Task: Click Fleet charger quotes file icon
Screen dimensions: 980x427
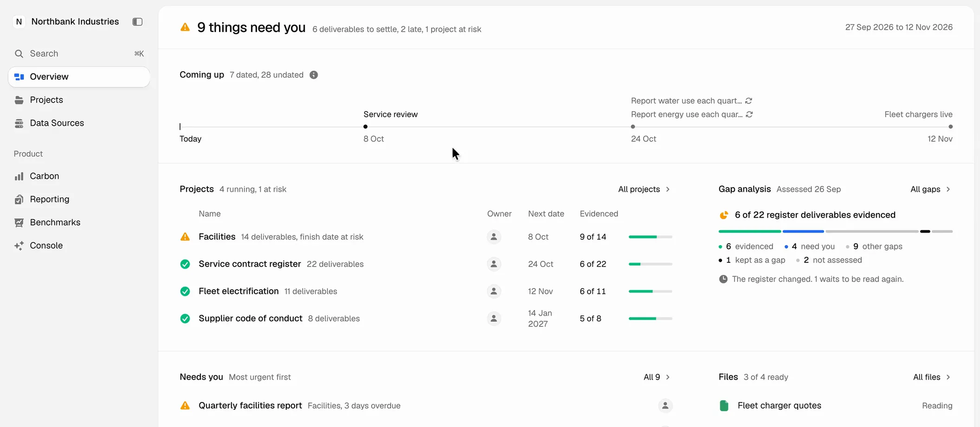Action: click(x=724, y=406)
